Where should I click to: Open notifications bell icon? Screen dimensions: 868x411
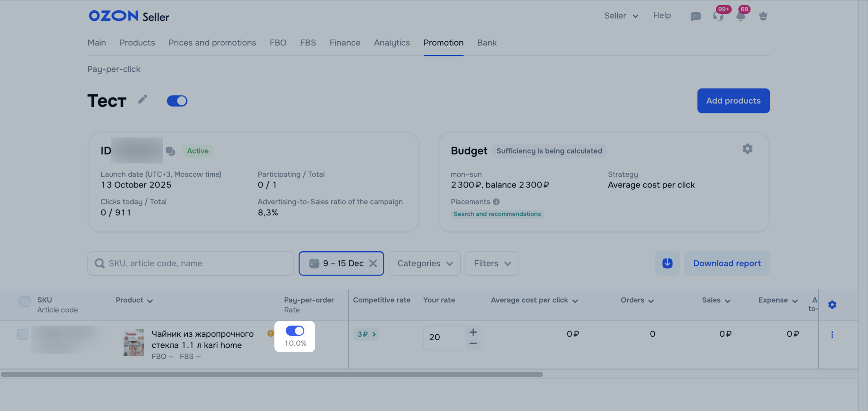(740, 16)
